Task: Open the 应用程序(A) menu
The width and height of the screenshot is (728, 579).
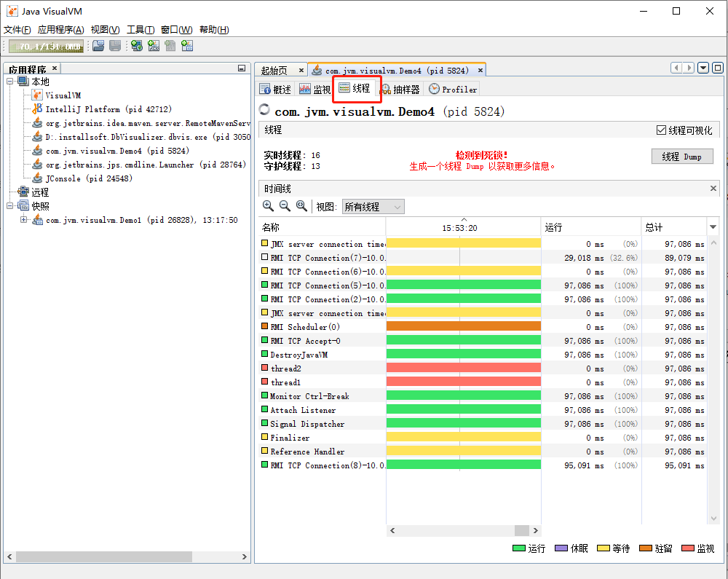Action: [61, 30]
